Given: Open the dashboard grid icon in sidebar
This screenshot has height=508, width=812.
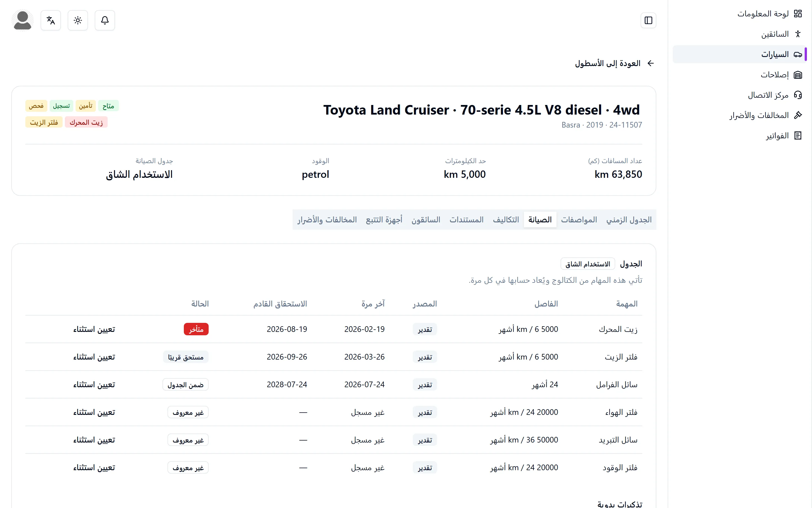Looking at the screenshot, I should 798,14.
